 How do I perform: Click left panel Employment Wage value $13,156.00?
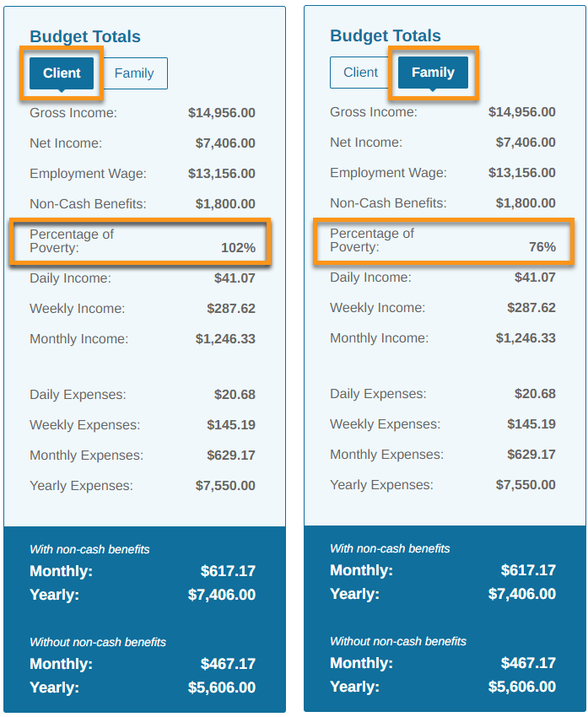(x=222, y=174)
